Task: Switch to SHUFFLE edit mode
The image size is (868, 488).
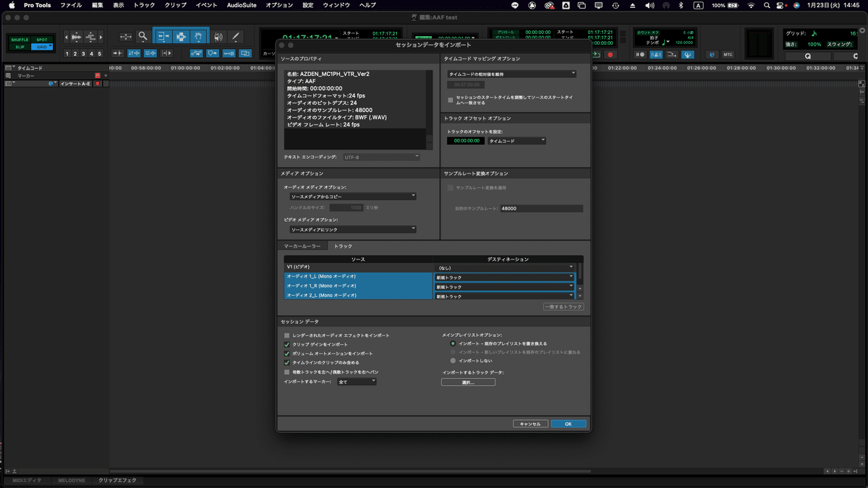Action: click(x=20, y=40)
